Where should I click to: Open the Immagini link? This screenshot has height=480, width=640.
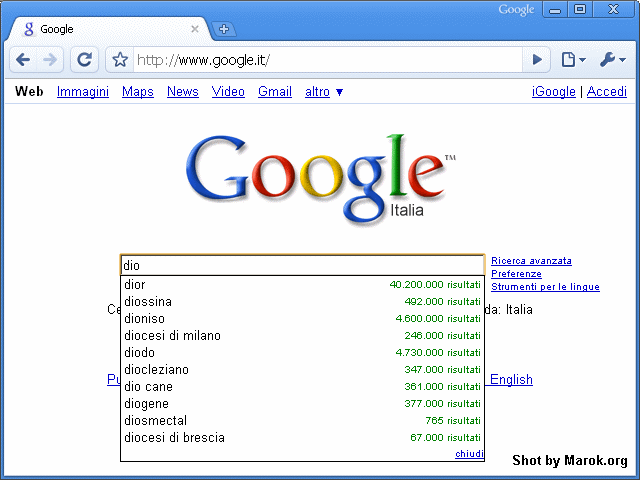pyautogui.click(x=83, y=91)
